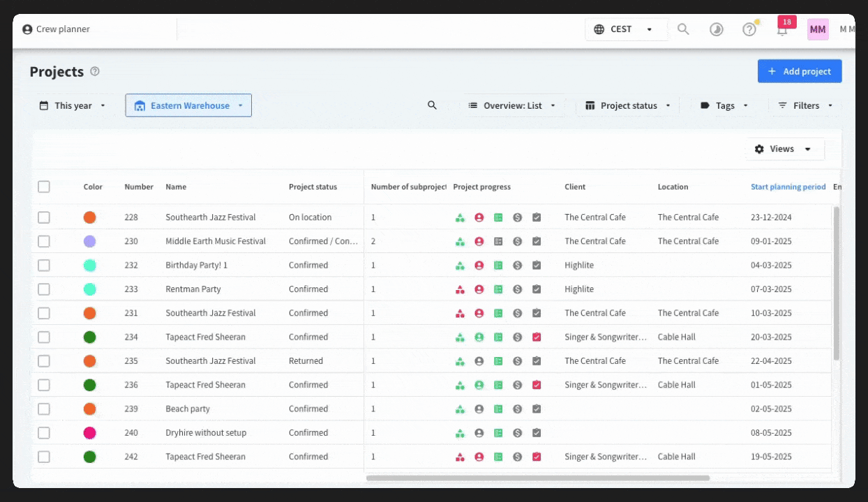This screenshot has width=868, height=502.
Task: Click the magnifier search icon in header
Action: pos(683,29)
